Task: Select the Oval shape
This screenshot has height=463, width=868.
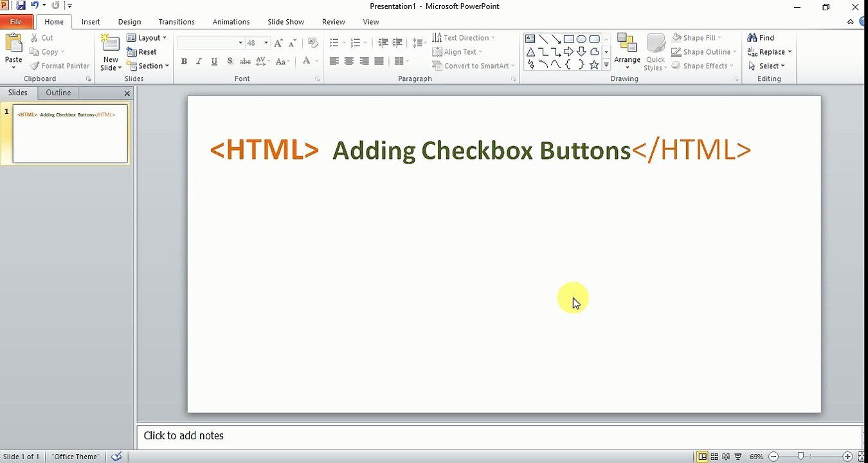Action: pyautogui.click(x=582, y=39)
